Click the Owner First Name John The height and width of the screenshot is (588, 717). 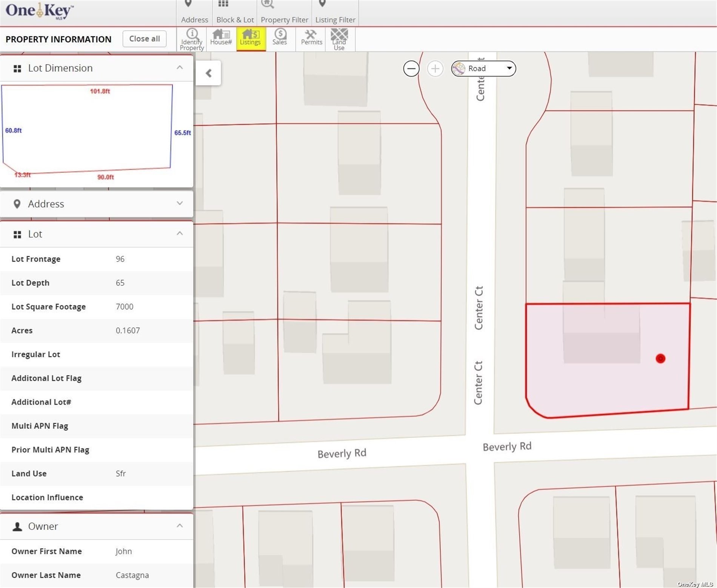pos(123,551)
